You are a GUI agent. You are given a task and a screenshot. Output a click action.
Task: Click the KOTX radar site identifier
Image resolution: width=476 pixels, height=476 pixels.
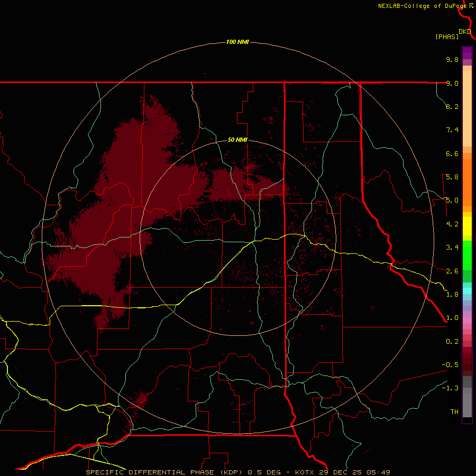click(x=305, y=472)
